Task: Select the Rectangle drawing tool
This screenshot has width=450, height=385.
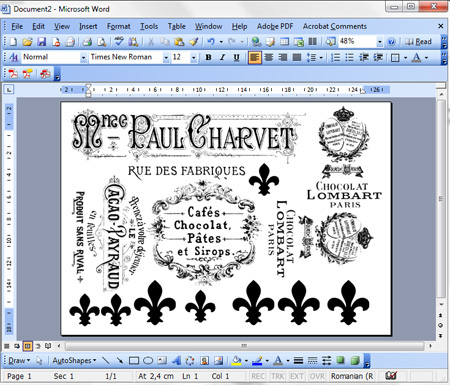Action: click(x=134, y=360)
